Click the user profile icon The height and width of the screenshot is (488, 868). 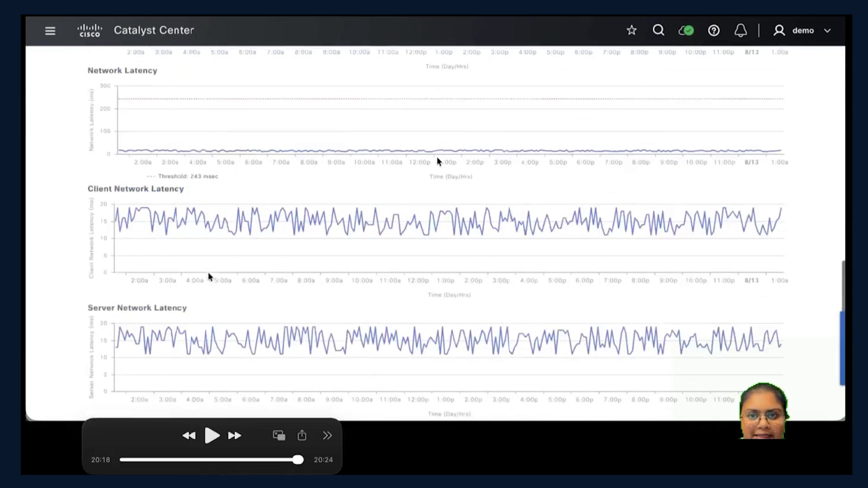(779, 30)
